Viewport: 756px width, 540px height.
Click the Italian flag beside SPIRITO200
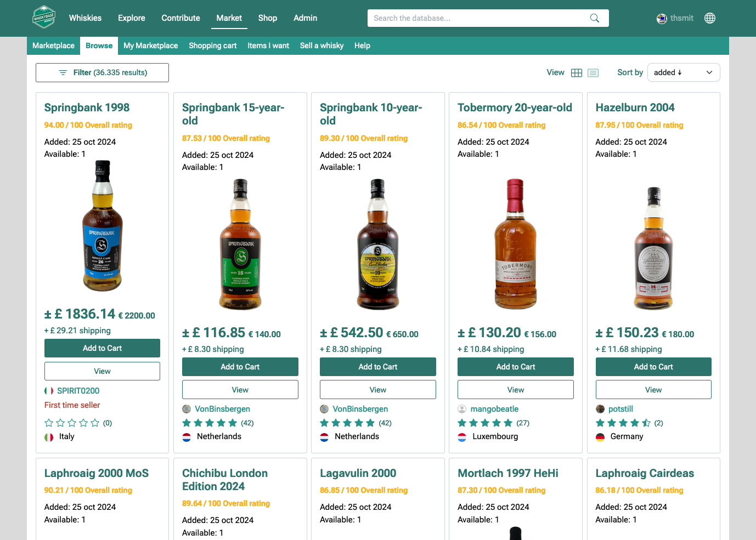(x=49, y=391)
